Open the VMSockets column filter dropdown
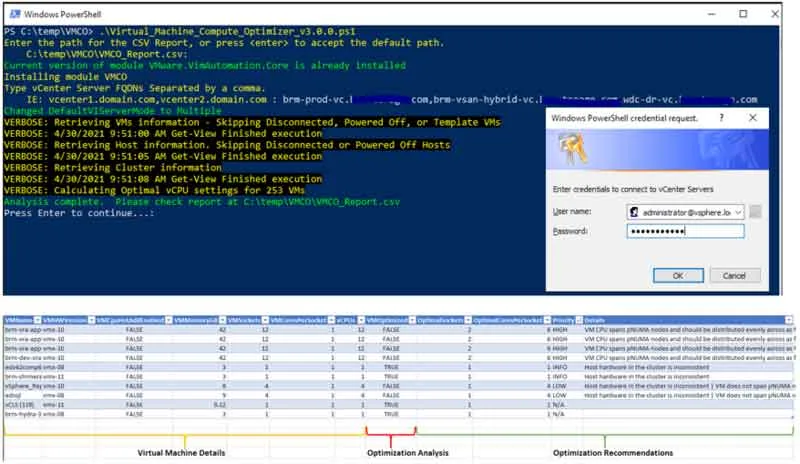Image resolution: width=800 pixels, height=464 pixels. [265, 320]
